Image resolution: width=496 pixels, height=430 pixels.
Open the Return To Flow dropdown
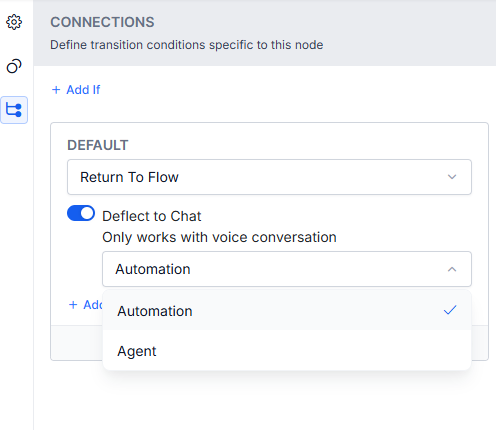pos(269,177)
